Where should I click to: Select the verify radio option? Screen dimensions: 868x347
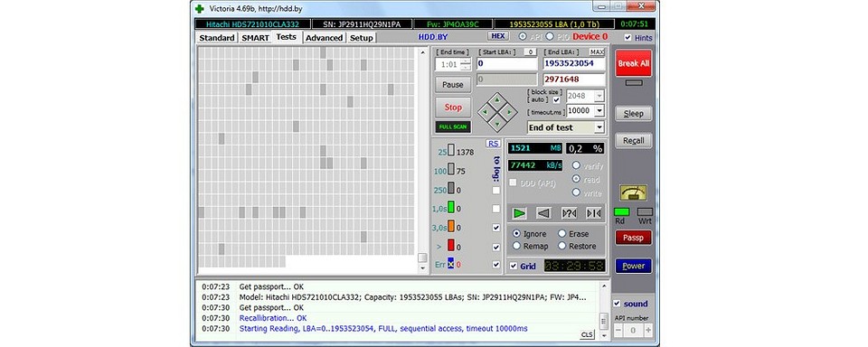pos(576,165)
